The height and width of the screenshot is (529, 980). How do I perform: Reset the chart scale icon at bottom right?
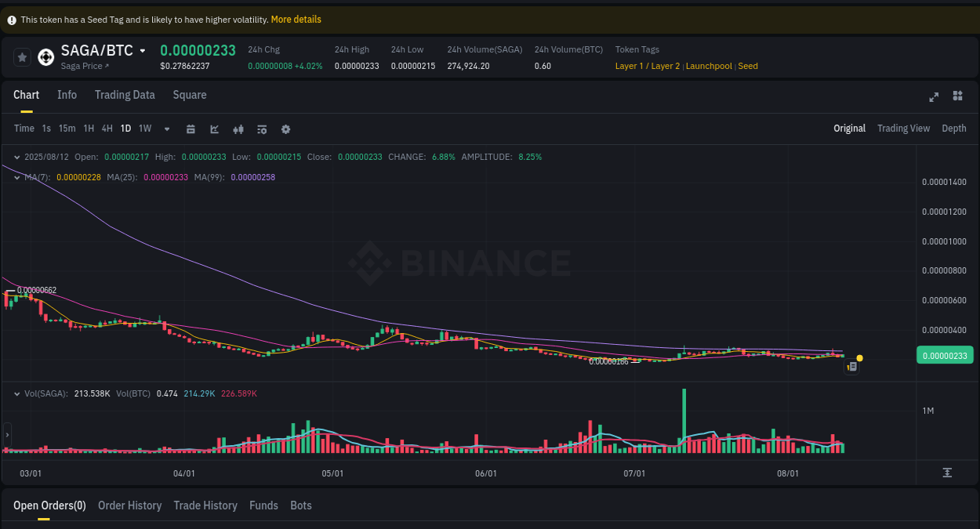[x=947, y=473]
